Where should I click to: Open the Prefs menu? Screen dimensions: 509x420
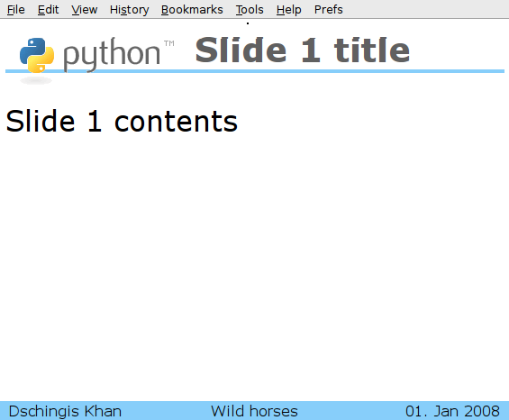coord(328,10)
